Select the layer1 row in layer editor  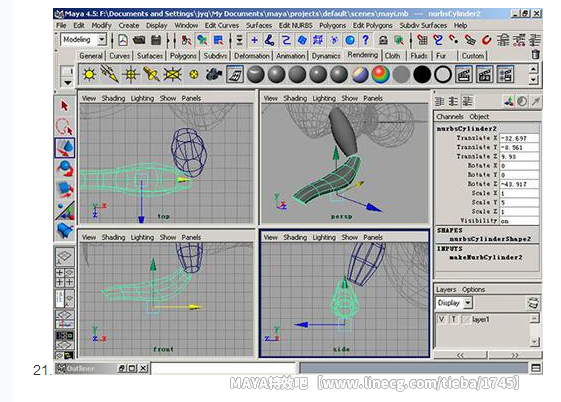pyautogui.click(x=482, y=319)
